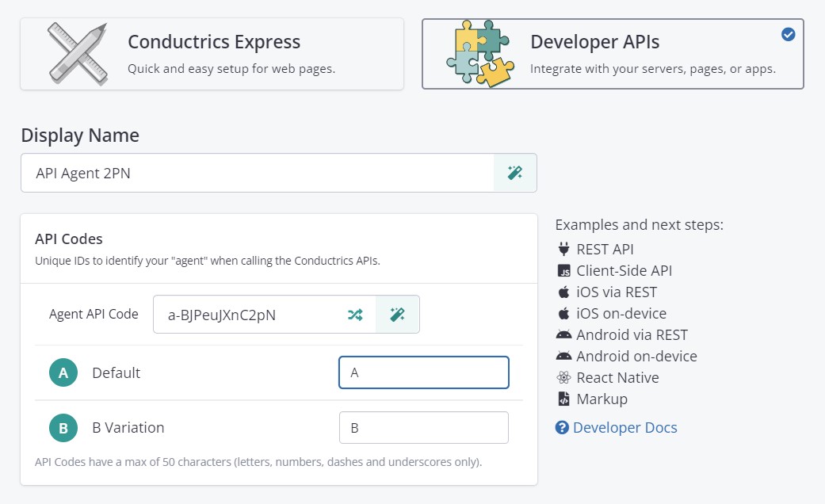Click the green A badge for Default
This screenshot has height=504, width=825.
click(x=63, y=372)
